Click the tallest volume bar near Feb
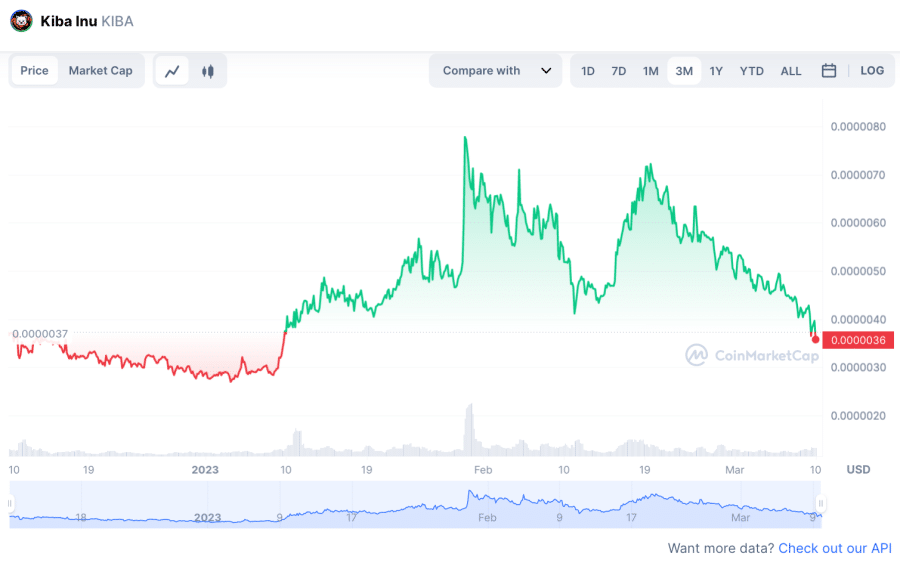This screenshot has width=900, height=566. [x=470, y=429]
